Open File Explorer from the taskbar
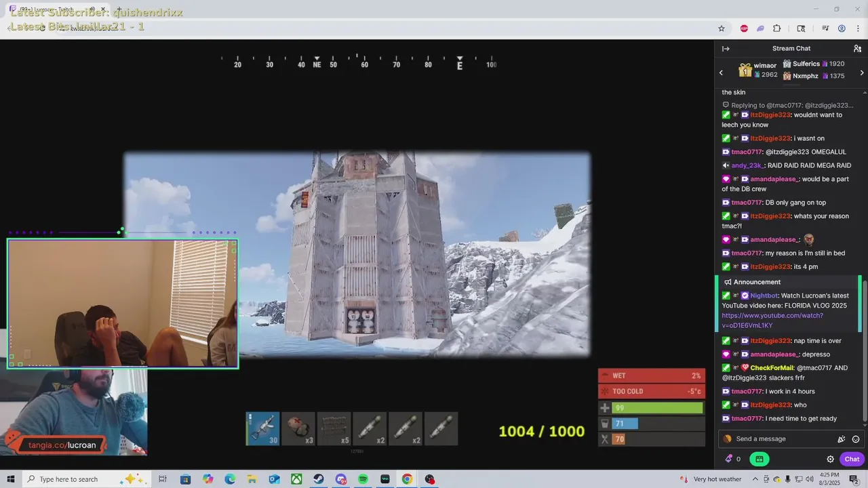This screenshot has width=868, height=488. (252, 479)
